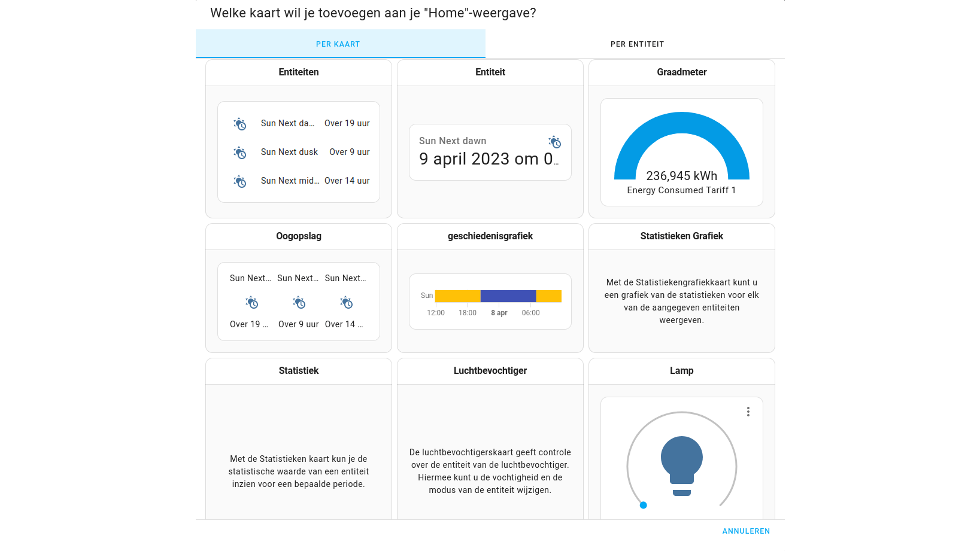980x551 pixels.
Task: Click the "Sun Next dawn" label in the Entiteit card
Action: click(453, 141)
